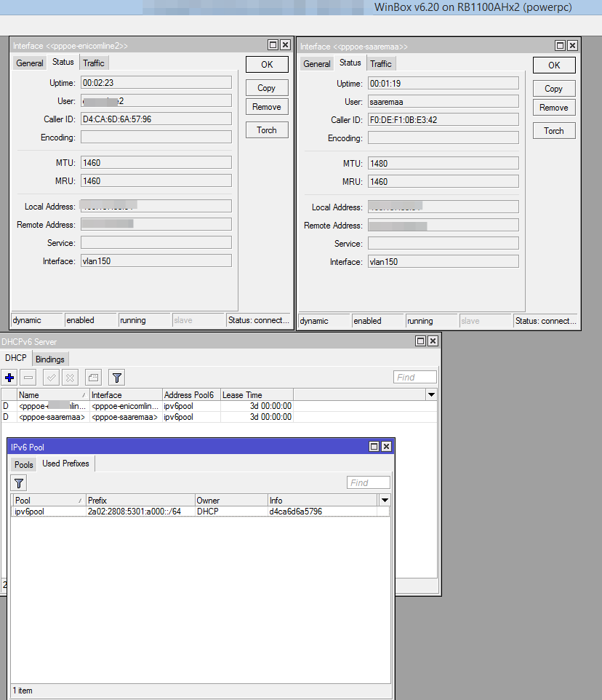The height and width of the screenshot is (700, 602).
Task: Click the enable checkmark icon in DHCPv6 Server
Action: [x=52, y=378]
